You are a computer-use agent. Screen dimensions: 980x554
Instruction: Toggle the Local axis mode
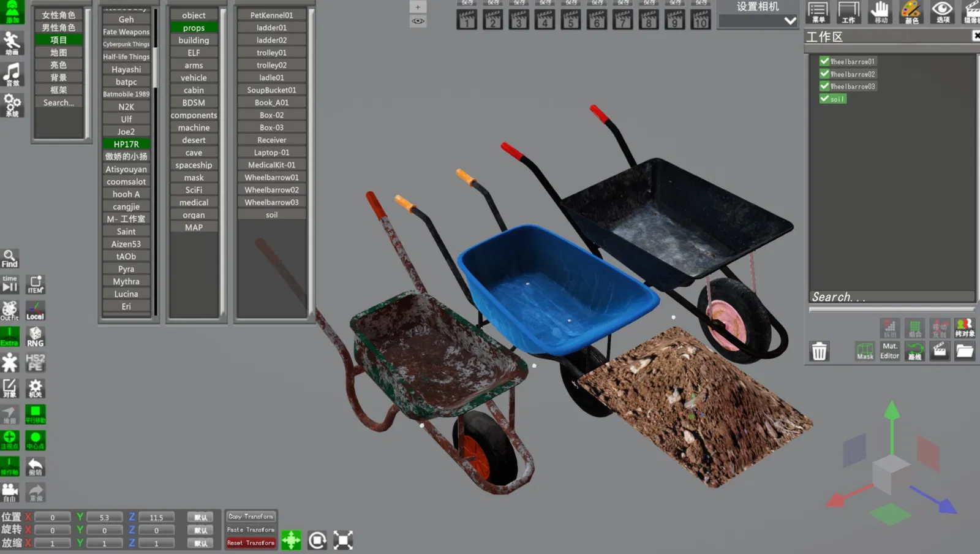click(x=36, y=310)
